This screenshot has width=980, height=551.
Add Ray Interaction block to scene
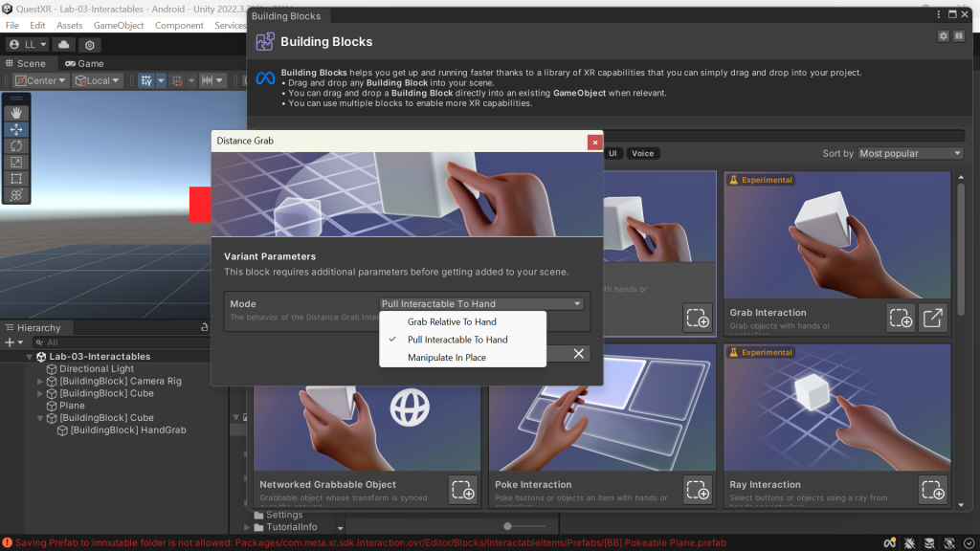tap(932, 490)
